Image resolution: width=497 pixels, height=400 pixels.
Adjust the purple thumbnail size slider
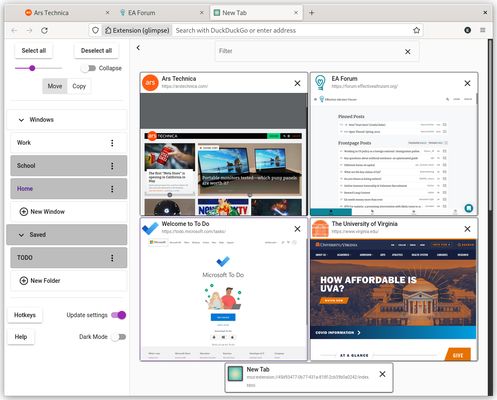32,68
